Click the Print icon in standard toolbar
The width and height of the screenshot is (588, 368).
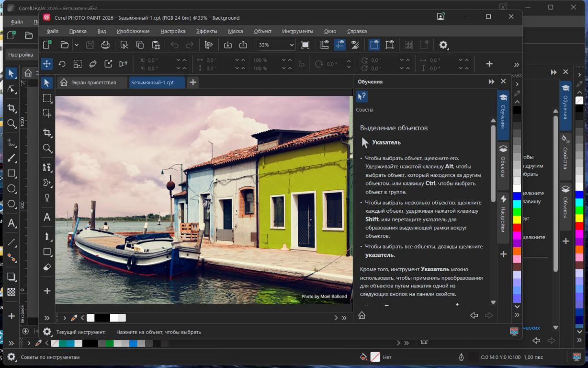[x=105, y=45]
